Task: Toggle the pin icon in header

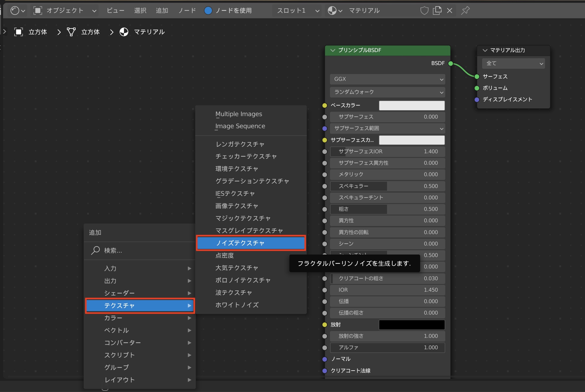Action: pos(465,11)
